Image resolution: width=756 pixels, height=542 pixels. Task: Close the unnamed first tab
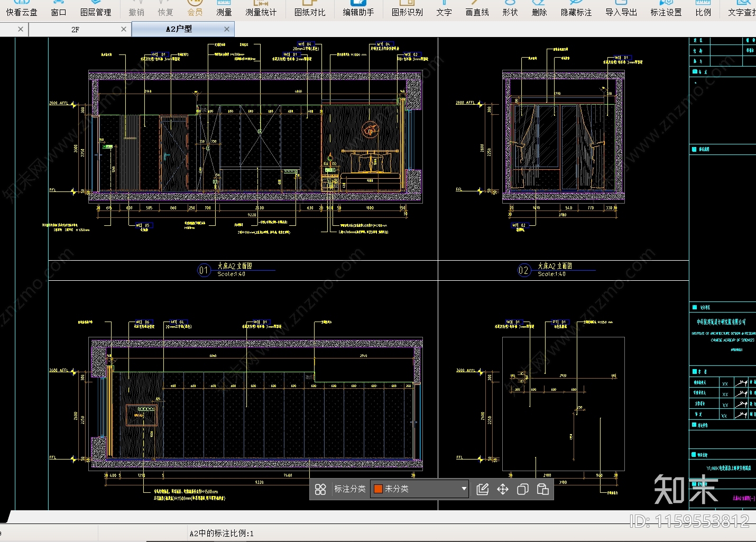tap(21, 29)
